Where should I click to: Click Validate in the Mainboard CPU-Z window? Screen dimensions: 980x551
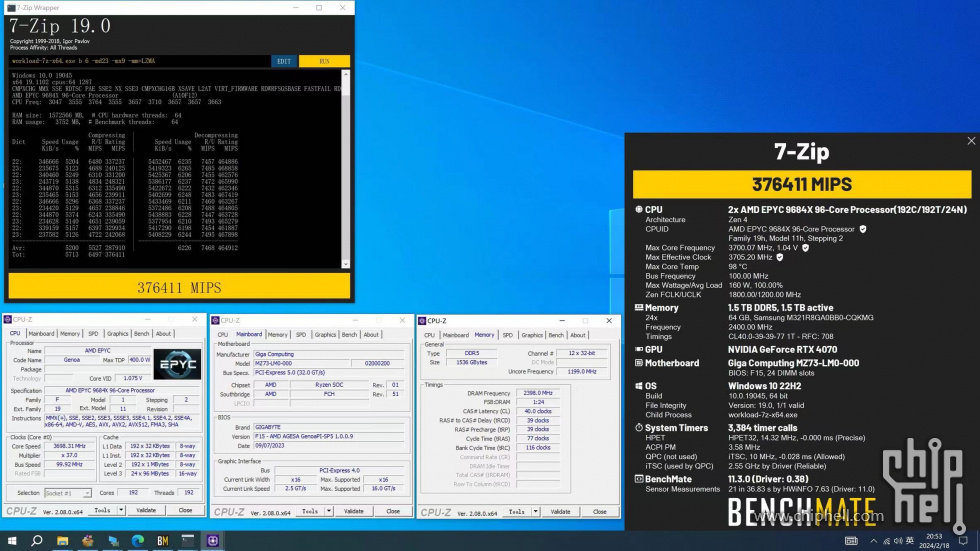[354, 511]
